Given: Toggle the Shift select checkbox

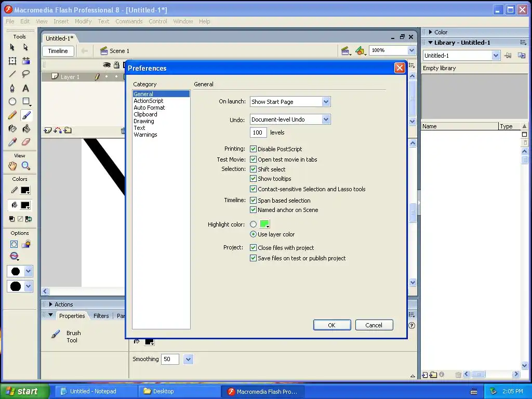Looking at the screenshot, I should click(x=253, y=169).
